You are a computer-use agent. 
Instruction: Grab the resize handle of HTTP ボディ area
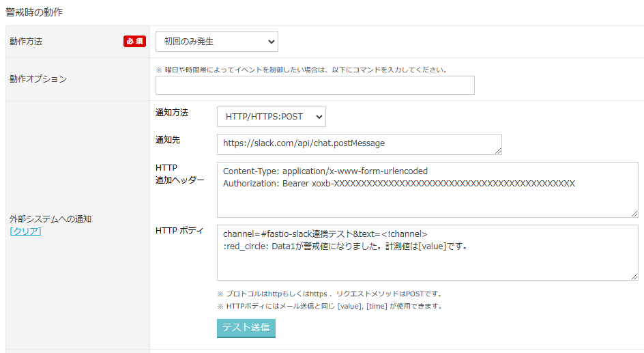click(x=634, y=277)
